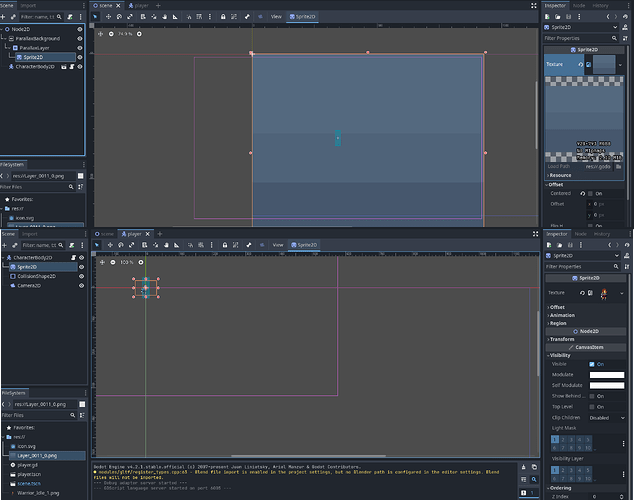634x500 pixels.
Task: Zoom out in the upper viewport at 74.9%
Action: (x=111, y=34)
